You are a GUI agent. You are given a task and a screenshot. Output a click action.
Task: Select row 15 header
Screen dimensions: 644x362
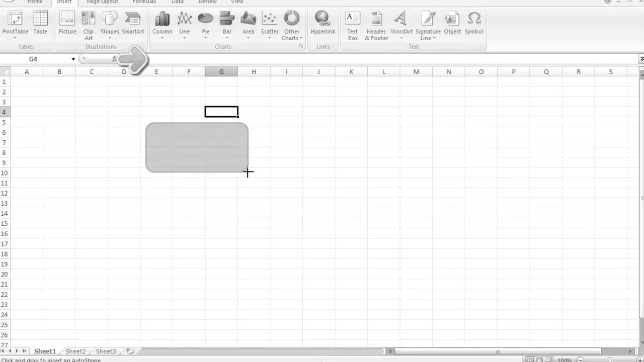click(5, 223)
